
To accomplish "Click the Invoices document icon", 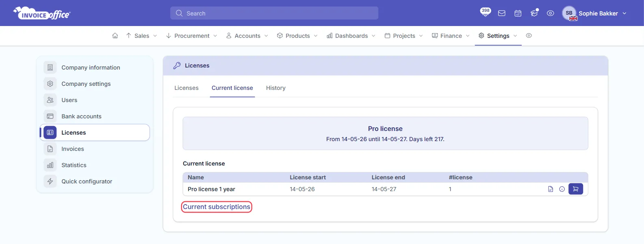I will (x=50, y=149).
